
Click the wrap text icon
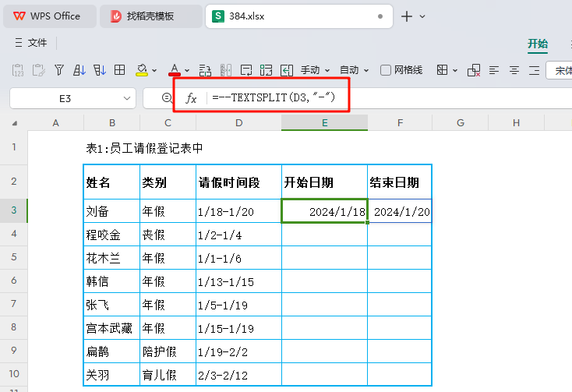click(246, 69)
